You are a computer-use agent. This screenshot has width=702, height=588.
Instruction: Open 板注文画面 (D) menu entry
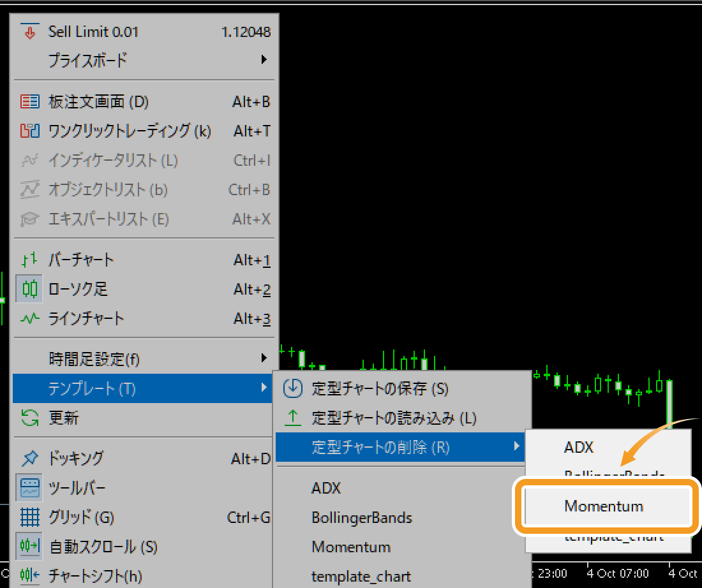tap(143, 101)
